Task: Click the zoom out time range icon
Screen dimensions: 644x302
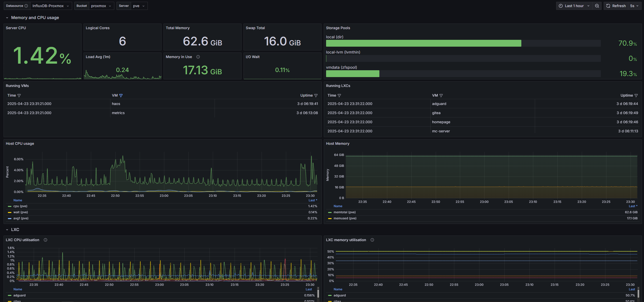Action: [x=597, y=6]
